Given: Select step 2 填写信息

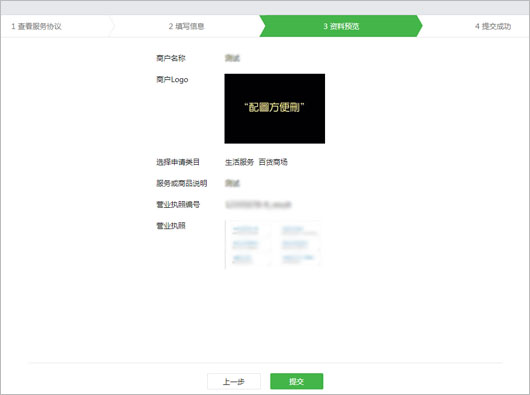Looking at the screenshot, I should pyautogui.click(x=186, y=26).
